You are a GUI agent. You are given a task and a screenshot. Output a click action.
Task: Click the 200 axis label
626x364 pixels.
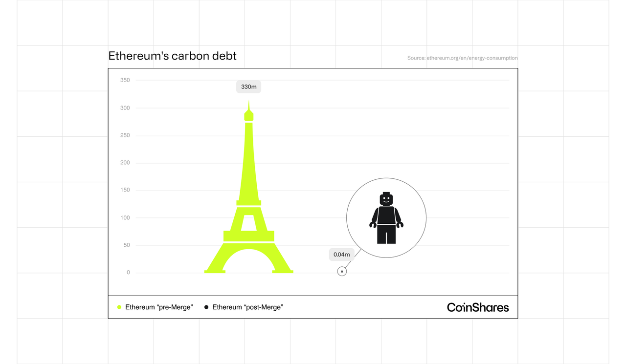tap(125, 163)
